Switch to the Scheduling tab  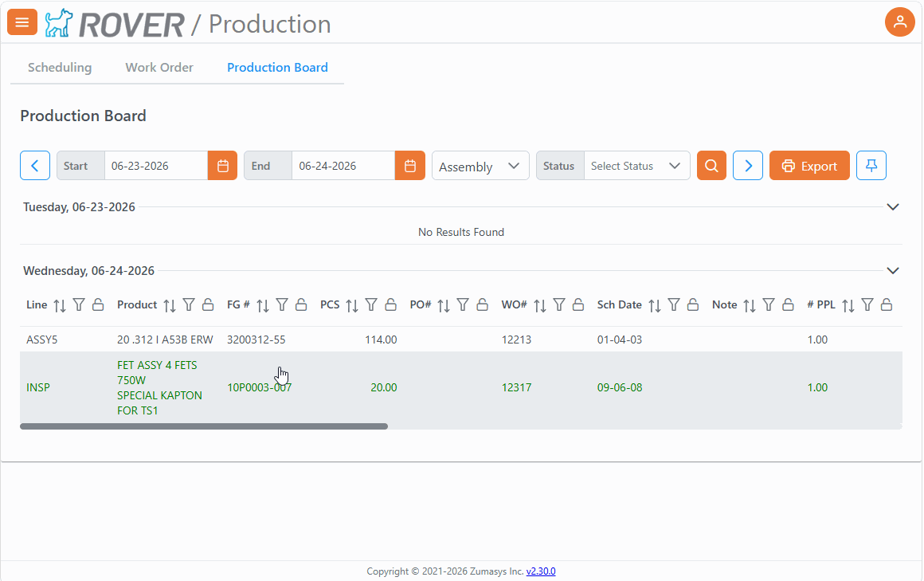(60, 67)
